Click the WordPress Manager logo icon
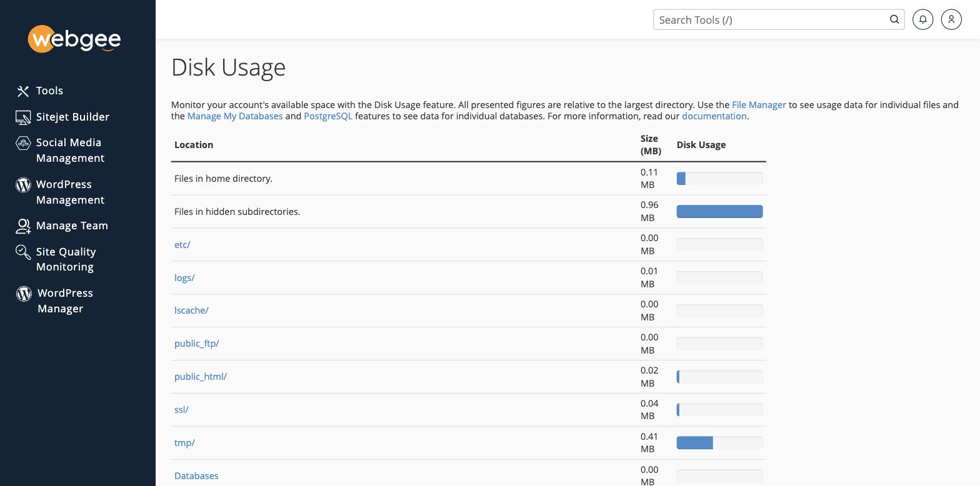The height and width of the screenshot is (486, 980). [24, 294]
